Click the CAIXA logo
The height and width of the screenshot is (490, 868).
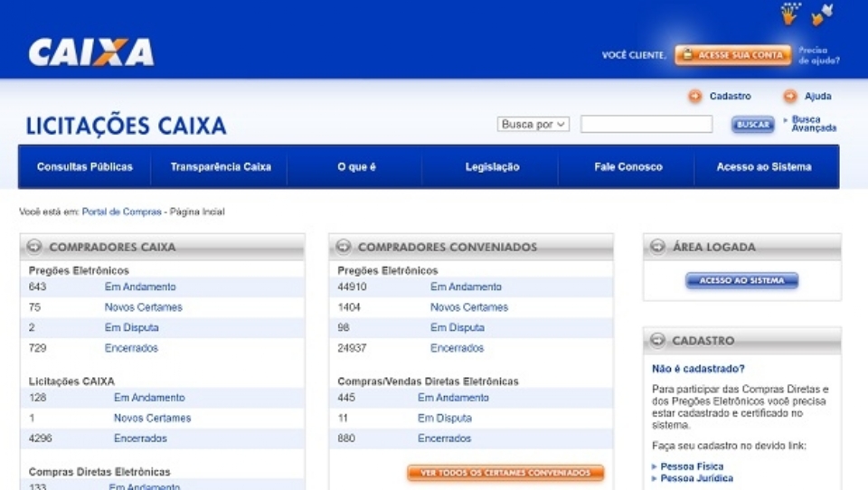90,52
